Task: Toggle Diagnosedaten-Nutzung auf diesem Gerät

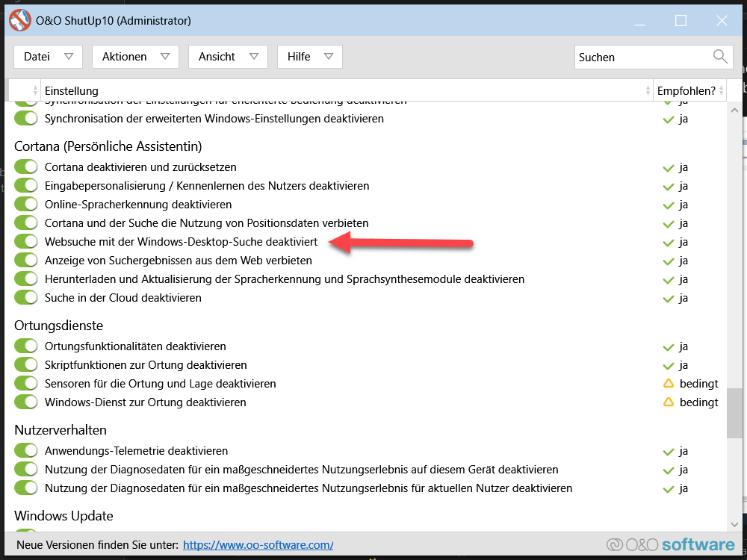Action: point(25,470)
